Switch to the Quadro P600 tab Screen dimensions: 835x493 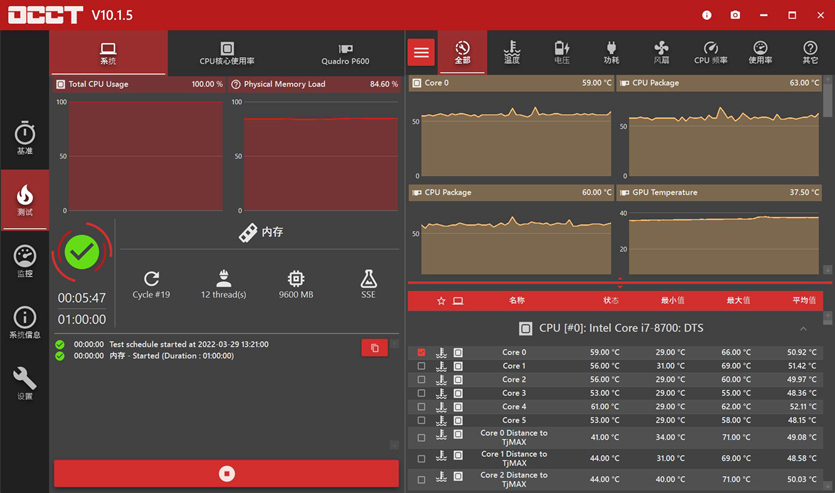point(345,53)
